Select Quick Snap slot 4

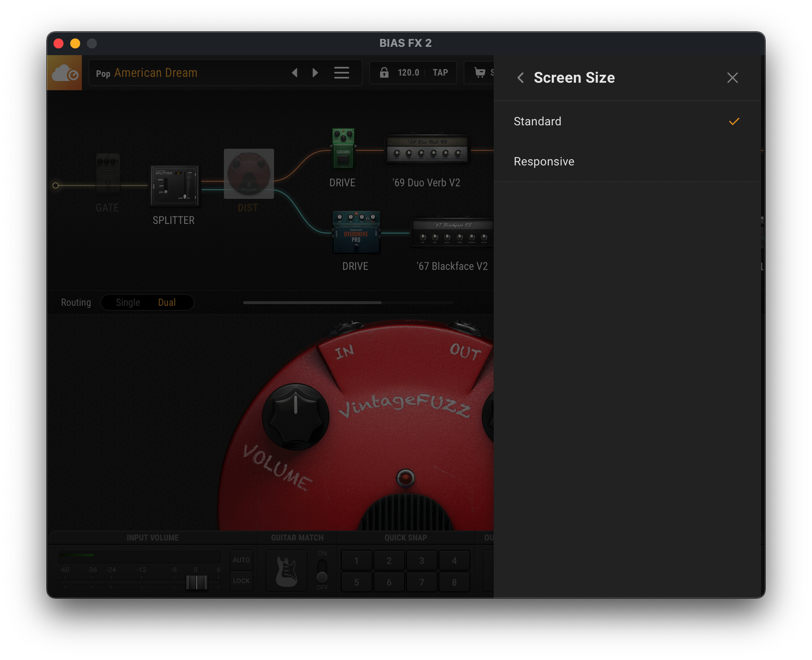[454, 561]
